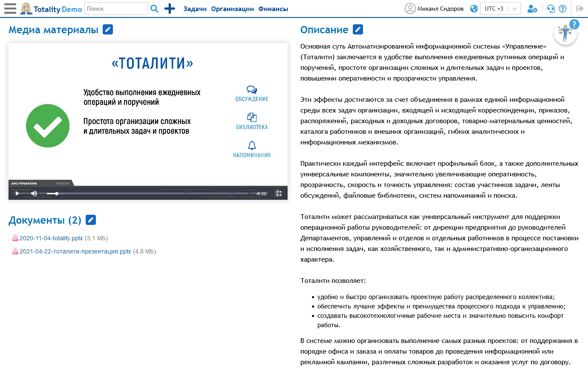This screenshot has width=588, height=380.
Task: Open the hamburger main menu
Action: click(x=10, y=9)
